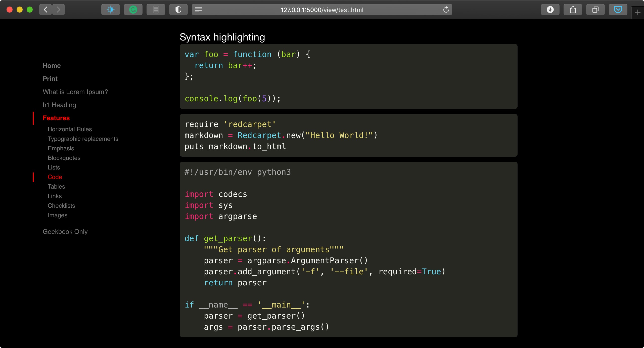644x348 pixels.
Task: Jump to h1 Heading section
Action: point(59,105)
